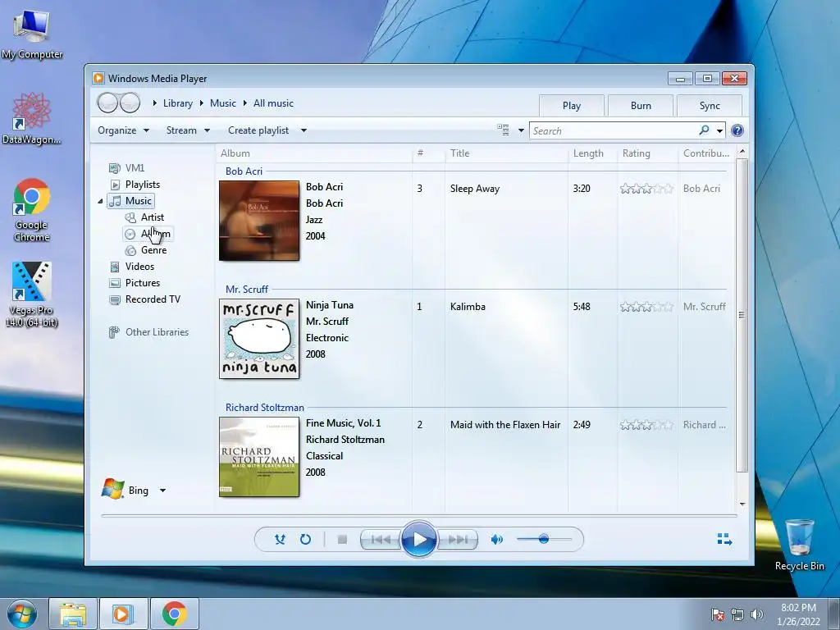Click the Back navigation button
This screenshot has width=840, height=630.
107,103
